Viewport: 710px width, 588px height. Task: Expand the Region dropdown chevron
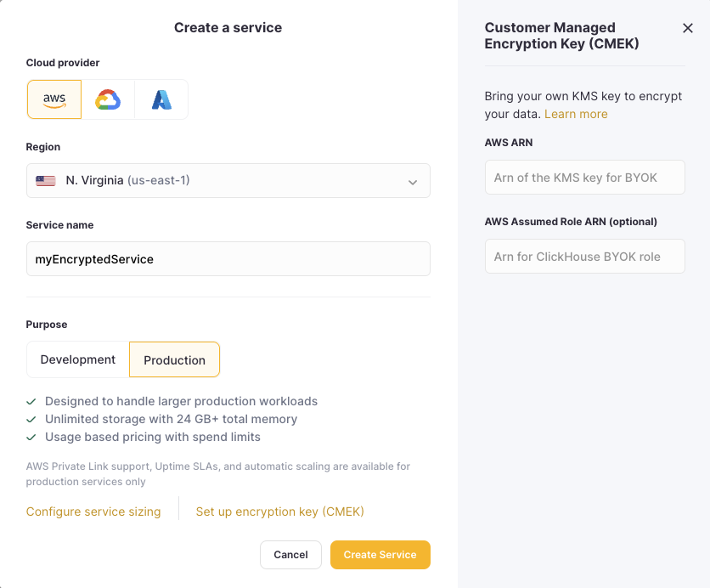click(x=413, y=182)
